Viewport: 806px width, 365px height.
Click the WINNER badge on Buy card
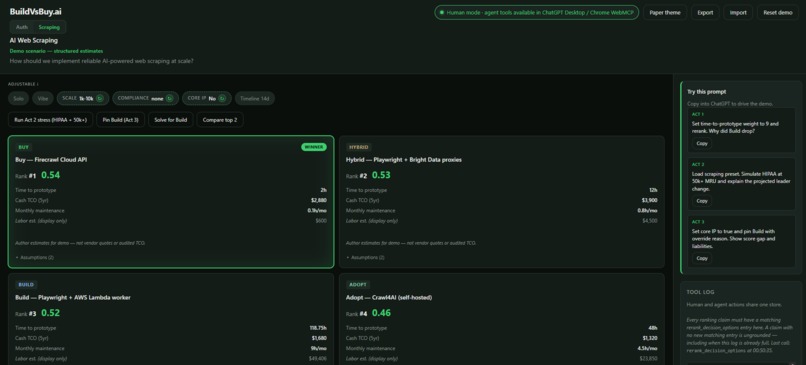314,147
